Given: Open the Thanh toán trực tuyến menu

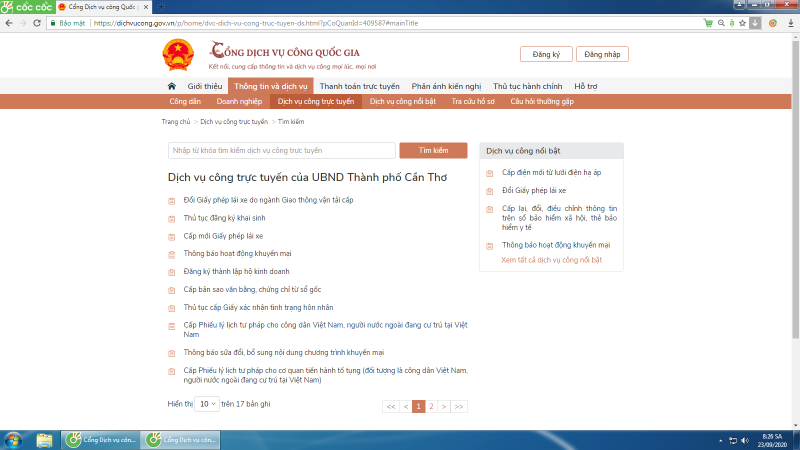Looking at the screenshot, I should tap(359, 87).
